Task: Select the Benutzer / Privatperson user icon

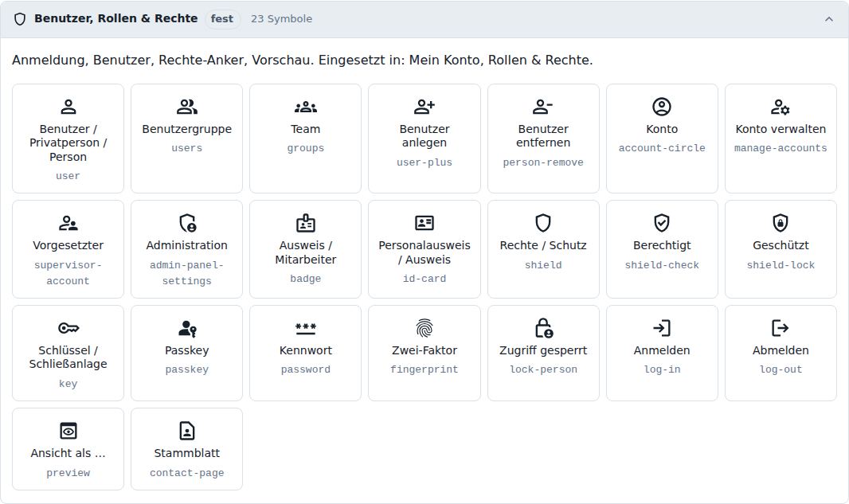Action: click(x=68, y=107)
